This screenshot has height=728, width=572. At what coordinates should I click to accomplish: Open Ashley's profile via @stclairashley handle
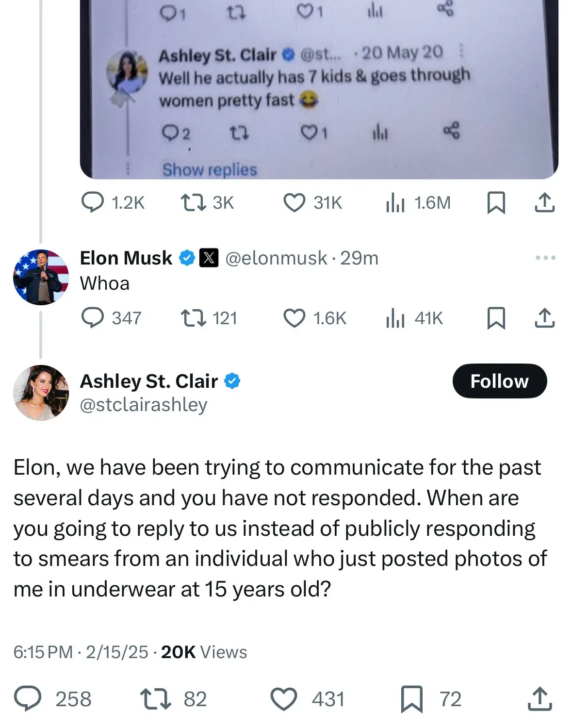point(144,403)
